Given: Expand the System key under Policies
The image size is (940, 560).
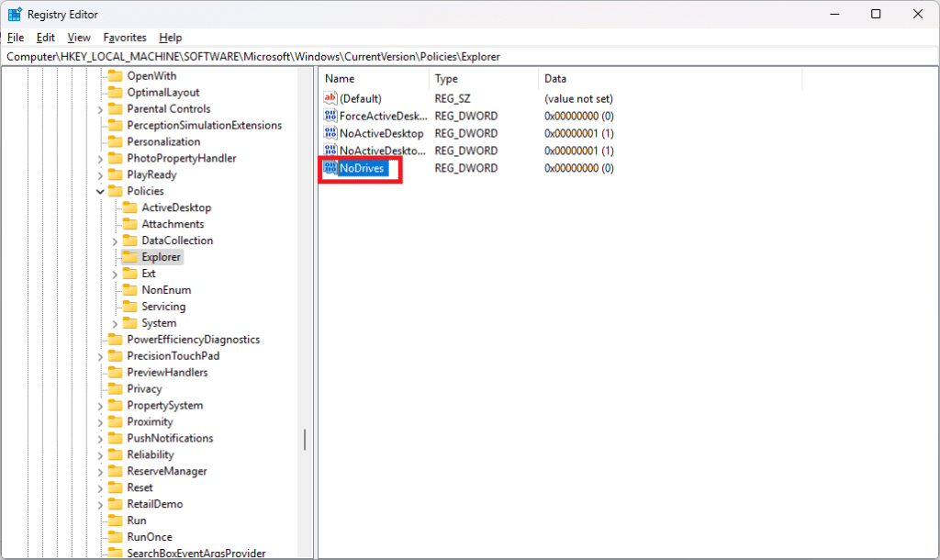Looking at the screenshot, I should [x=115, y=323].
